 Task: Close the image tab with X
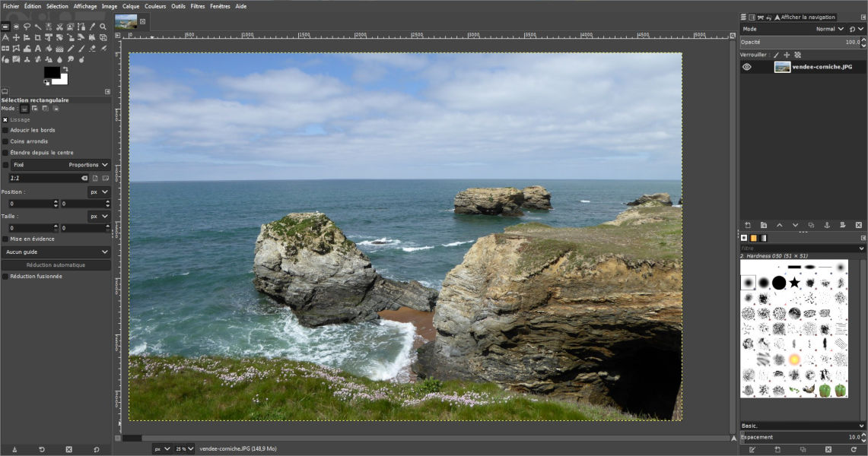coord(142,21)
